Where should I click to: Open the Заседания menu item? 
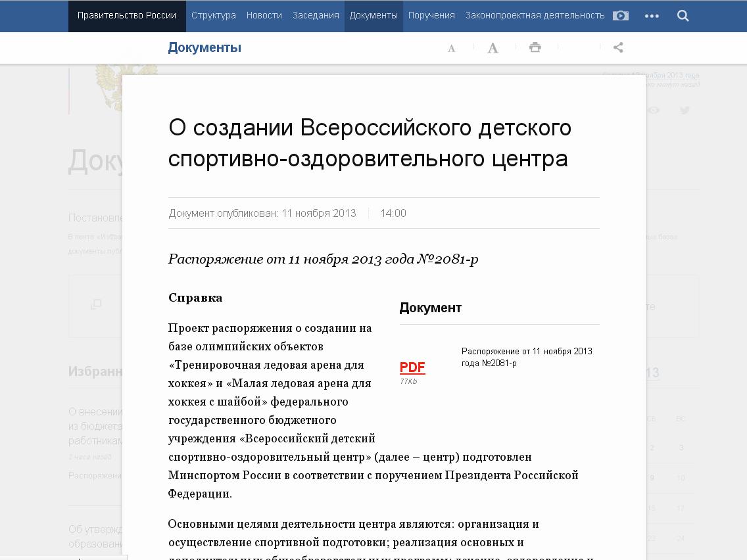coord(316,16)
